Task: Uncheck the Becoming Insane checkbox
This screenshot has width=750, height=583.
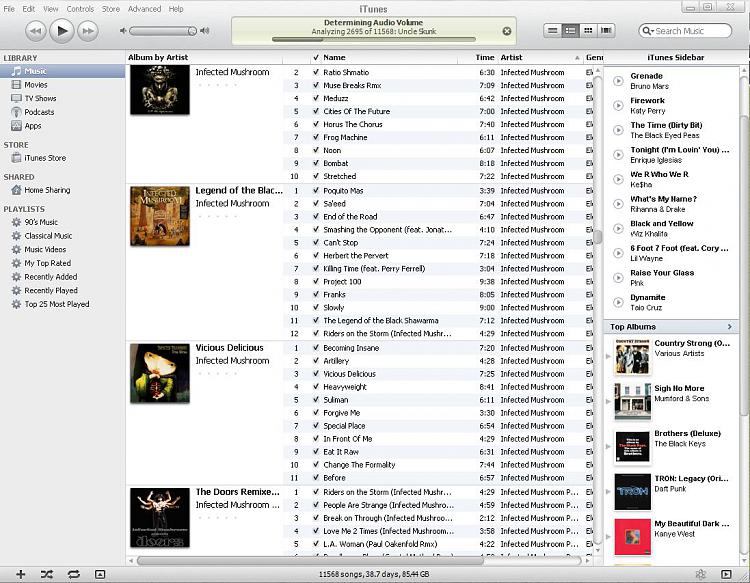Action: coord(316,348)
